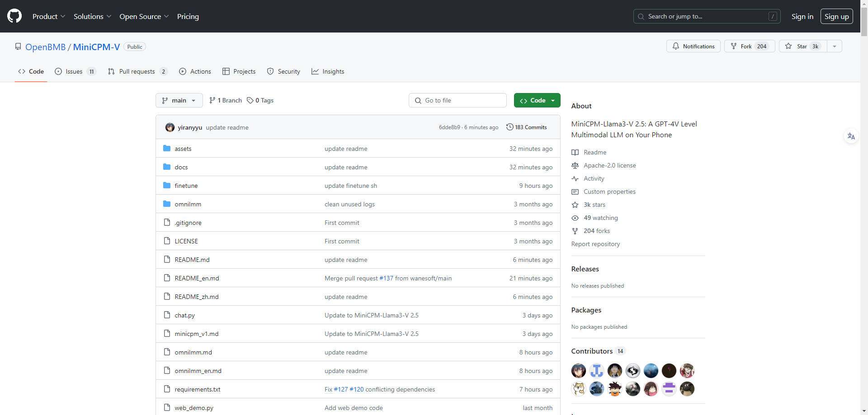This screenshot has height=415, width=868.
Task: Open the assets folder
Action: point(183,148)
